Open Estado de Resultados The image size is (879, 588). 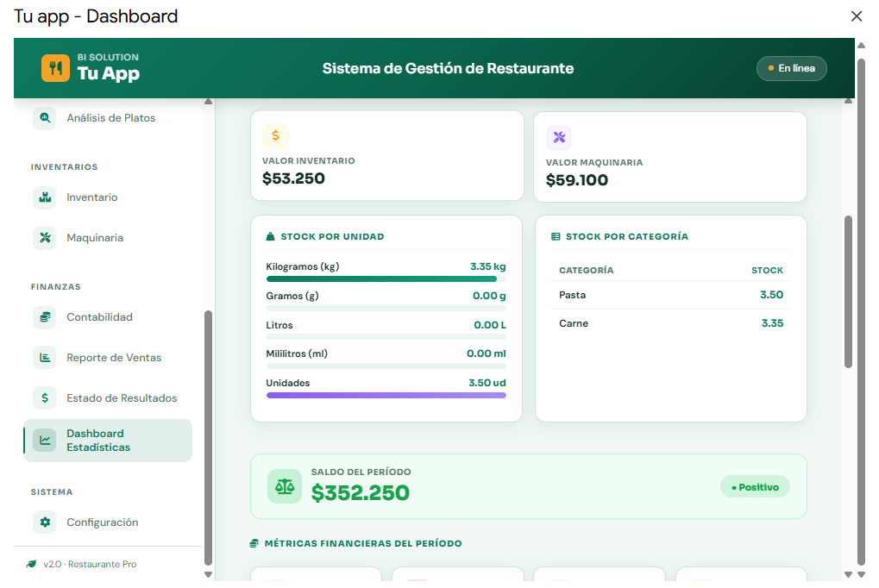(108, 398)
